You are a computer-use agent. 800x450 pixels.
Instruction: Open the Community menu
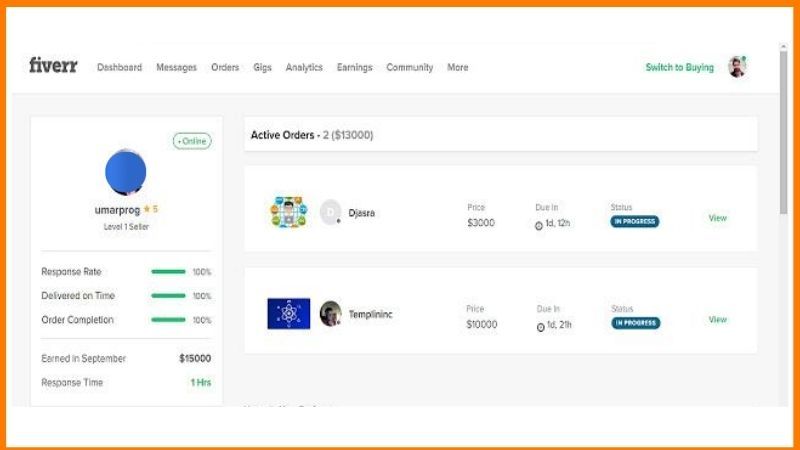(x=410, y=67)
